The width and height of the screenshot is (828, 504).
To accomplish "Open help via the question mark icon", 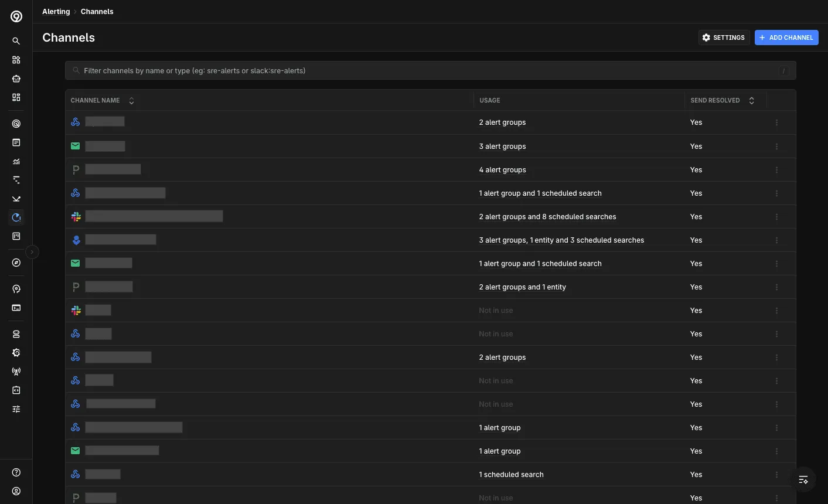I will 16,472.
